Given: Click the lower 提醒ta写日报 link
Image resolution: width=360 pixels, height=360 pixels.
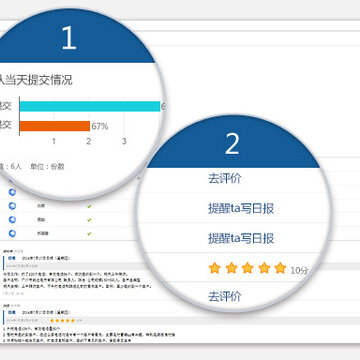Looking at the screenshot, I should (x=241, y=238).
